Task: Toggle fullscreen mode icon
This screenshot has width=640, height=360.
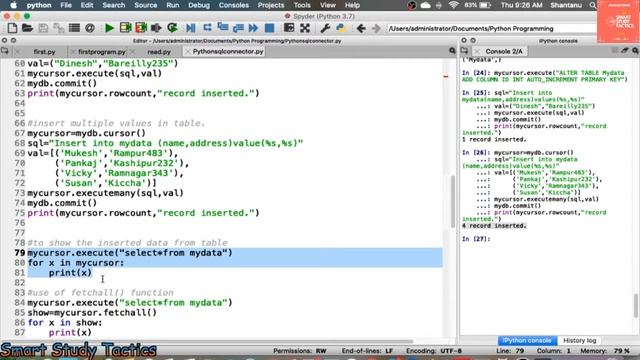Action: pos(305,28)
